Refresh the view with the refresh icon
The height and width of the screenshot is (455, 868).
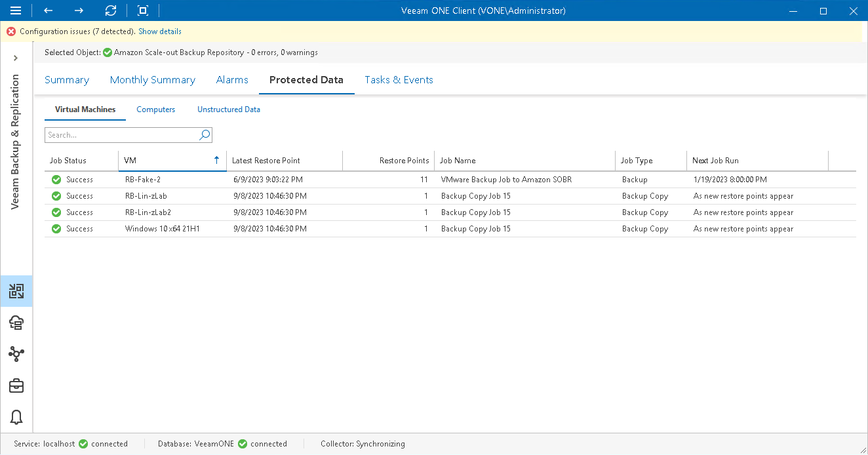pyautogui.click(x=110, y=10)
